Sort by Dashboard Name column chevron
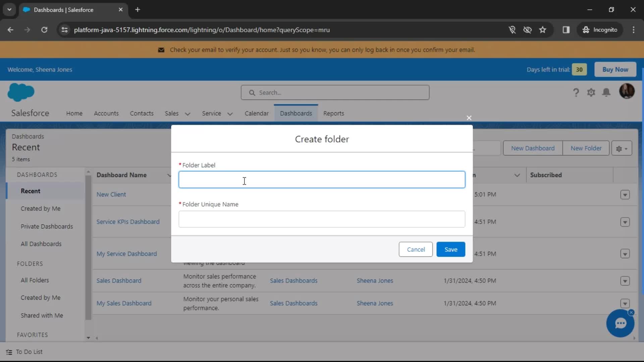 pos(169,175)
